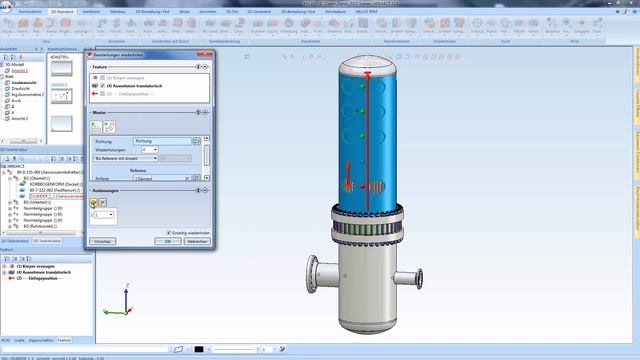Click the black color swatch in bottom toolbar
This screenshot has height=360, width=640.
199,349
